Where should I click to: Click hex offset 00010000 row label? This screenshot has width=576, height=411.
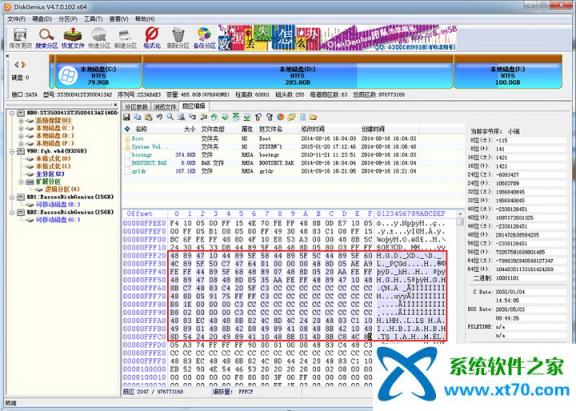145,369
